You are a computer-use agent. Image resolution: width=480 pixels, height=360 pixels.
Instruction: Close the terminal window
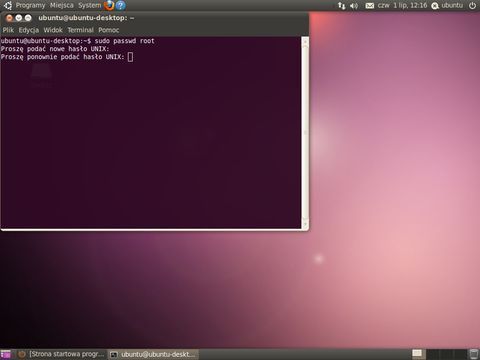point(9,18)
